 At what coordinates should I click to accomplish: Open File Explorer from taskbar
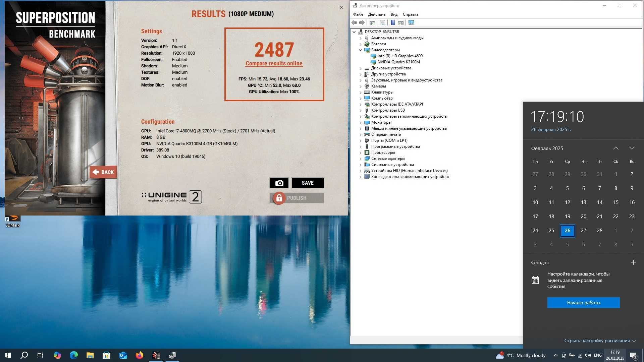tap(90, 355)
